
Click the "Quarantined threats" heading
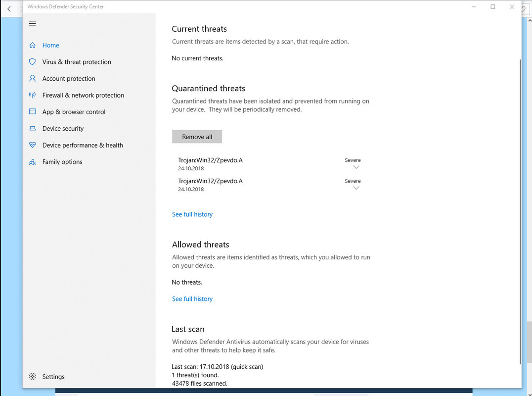click(208, 88)
